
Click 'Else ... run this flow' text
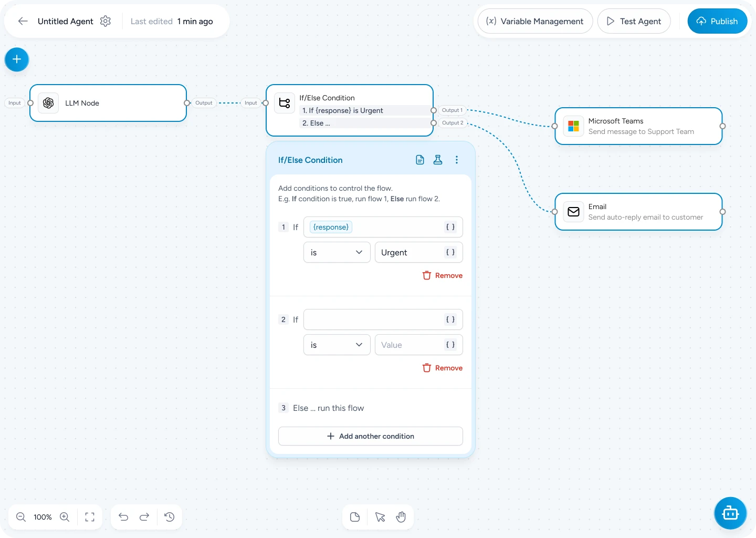click(328, 408)
